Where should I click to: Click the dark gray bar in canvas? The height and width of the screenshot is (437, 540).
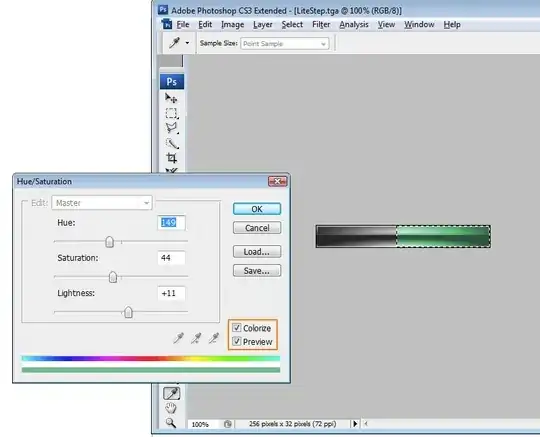(x=356, y=236)
